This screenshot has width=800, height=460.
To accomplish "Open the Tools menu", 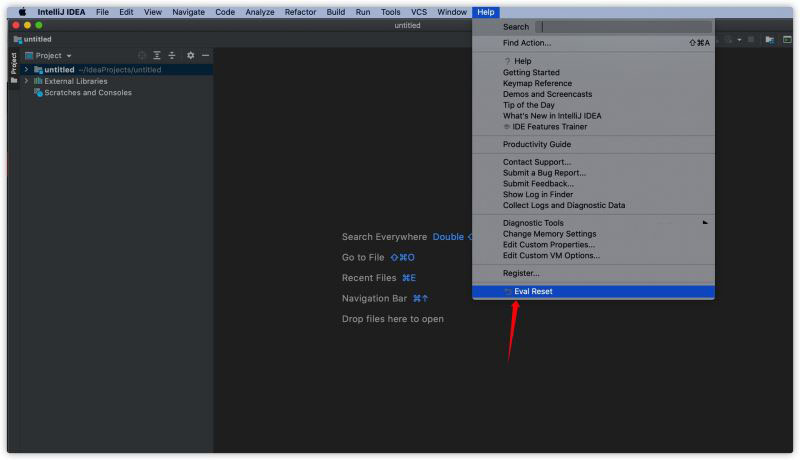I will (390, 12).
